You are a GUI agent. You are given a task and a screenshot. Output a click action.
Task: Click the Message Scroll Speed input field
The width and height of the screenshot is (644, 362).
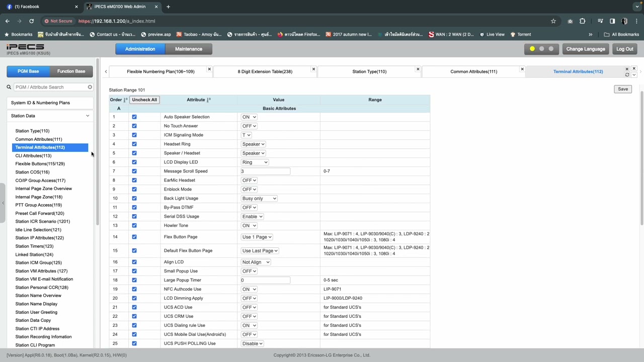[x=265, y=171]
